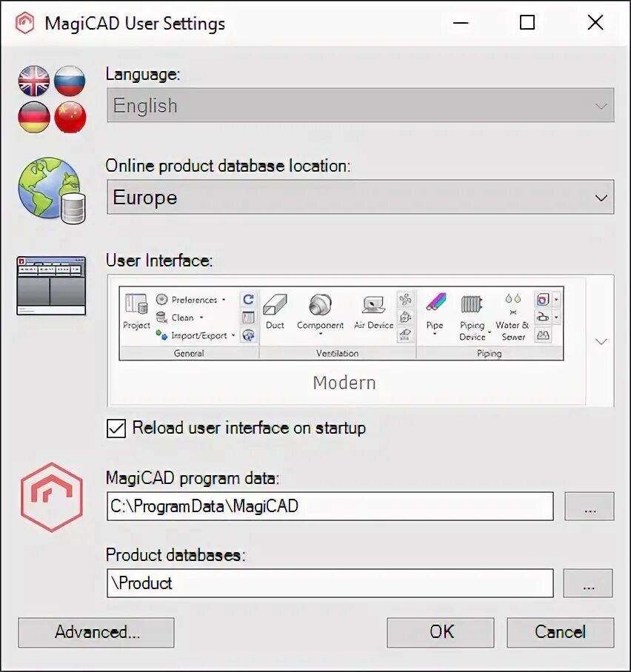Click the Cancel button
Viewport: 631px width, 672px height.
[560, 632]
